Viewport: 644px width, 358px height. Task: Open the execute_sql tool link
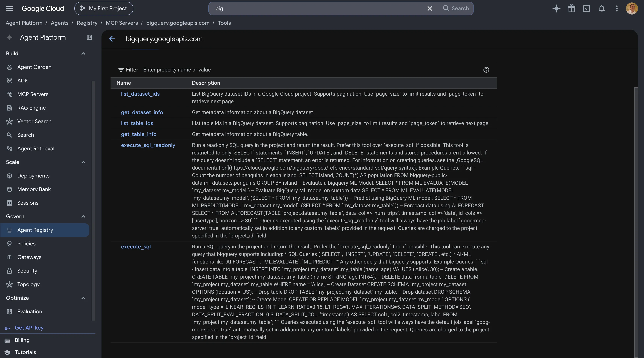[136, 247]
